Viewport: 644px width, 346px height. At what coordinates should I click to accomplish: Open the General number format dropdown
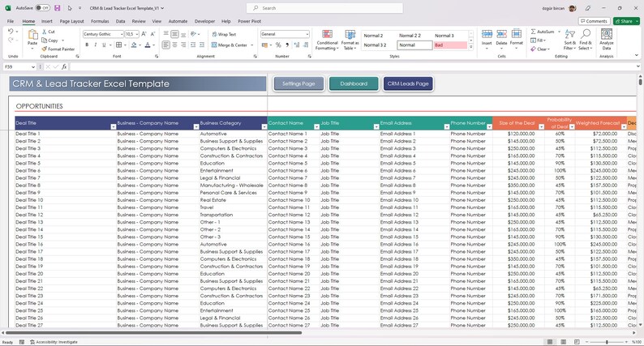(x=307, y=34)
